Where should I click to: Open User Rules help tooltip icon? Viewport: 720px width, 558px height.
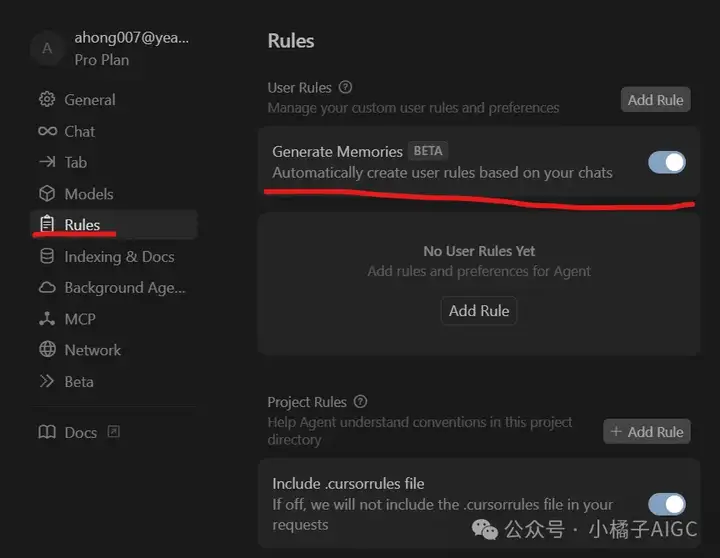(x=345, y=87)
